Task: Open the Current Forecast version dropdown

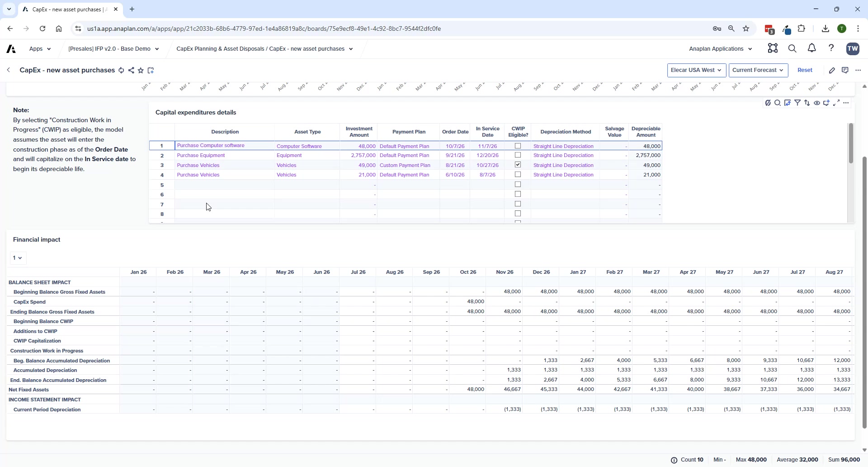Action: coord(758,70)
